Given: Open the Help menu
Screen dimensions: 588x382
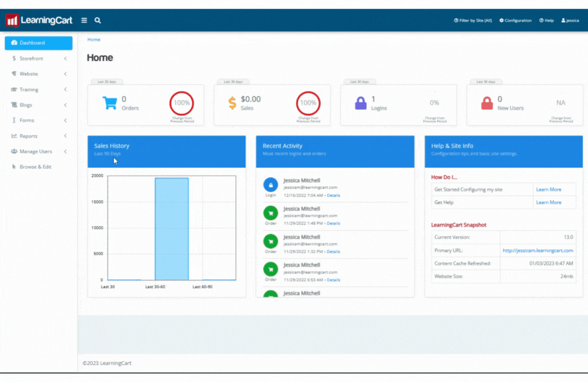Looking at the screenshot, I should coord(546,20).
